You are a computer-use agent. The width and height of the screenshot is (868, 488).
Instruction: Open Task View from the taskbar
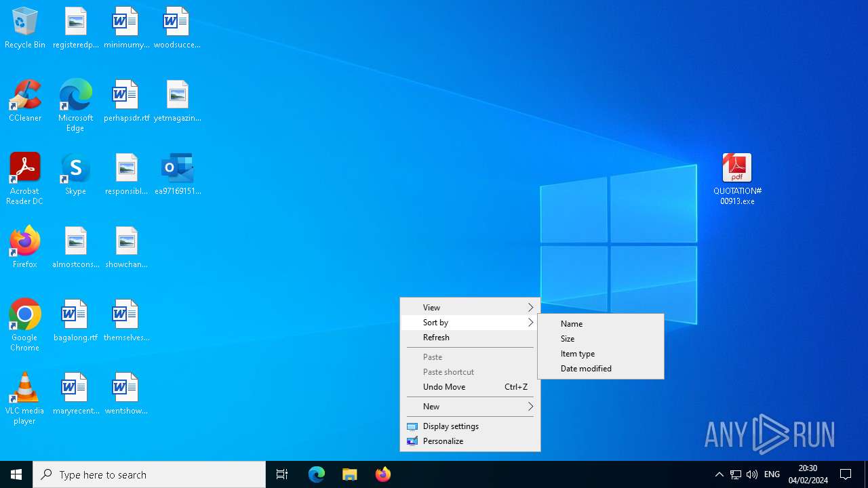pos(282,474)
